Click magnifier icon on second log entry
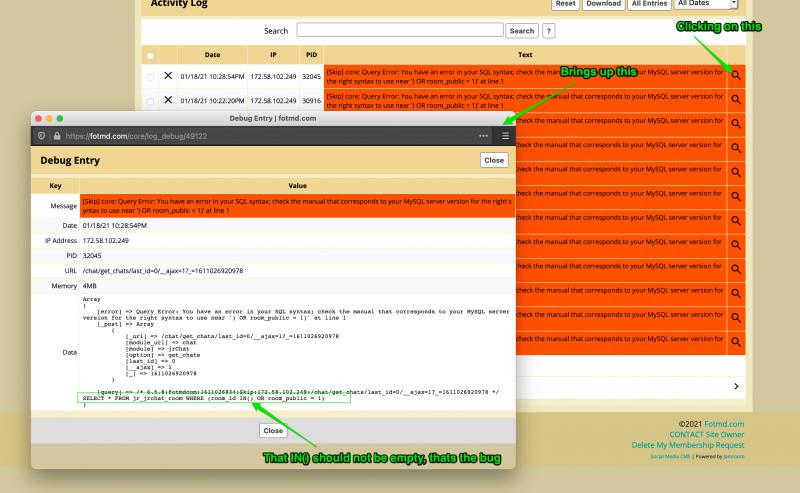The height and width of the screenshot is (493, 800). point(736,100)
